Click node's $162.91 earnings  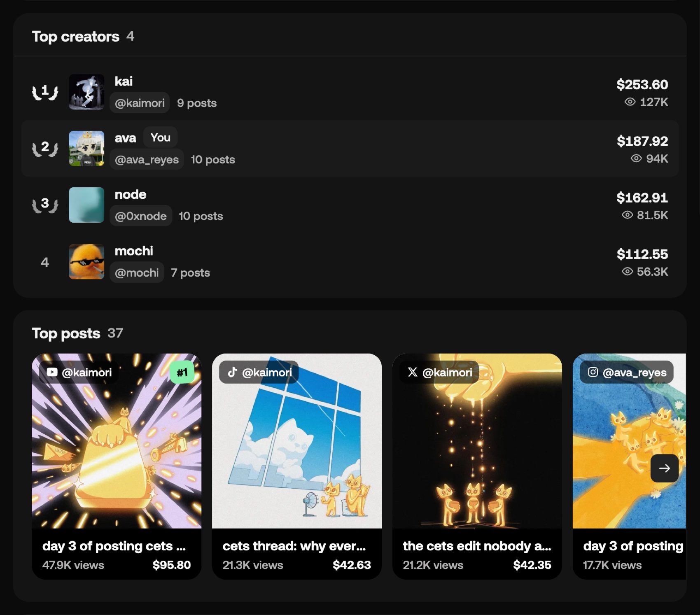tap(642, 198)
